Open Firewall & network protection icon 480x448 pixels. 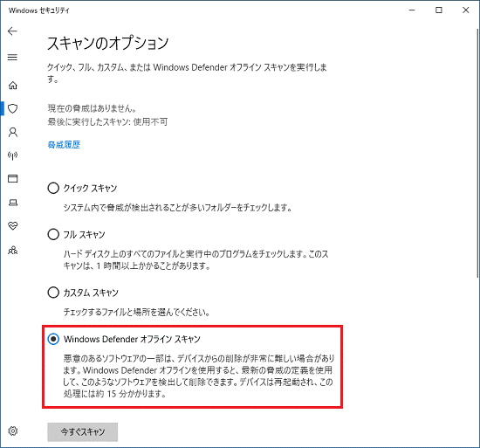[12, 155]
